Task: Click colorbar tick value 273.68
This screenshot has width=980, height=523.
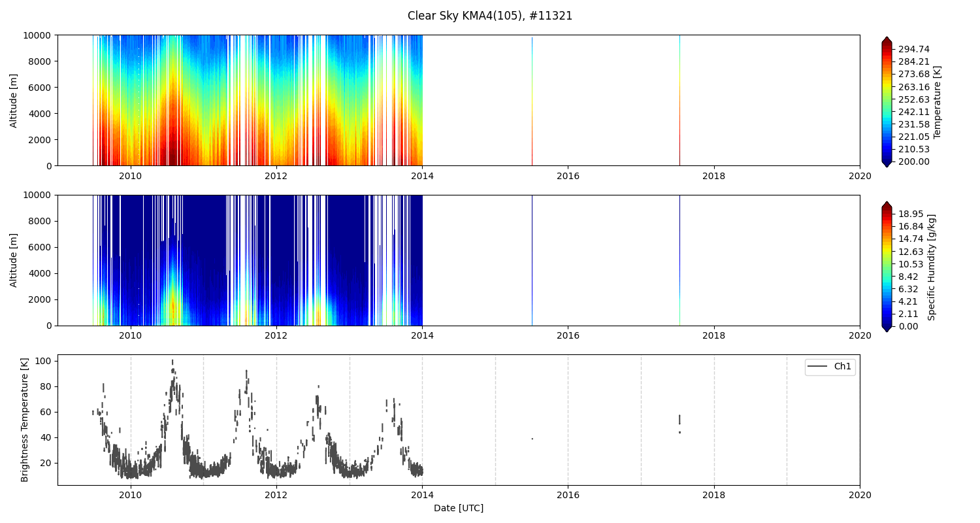Action: point(914,74)
